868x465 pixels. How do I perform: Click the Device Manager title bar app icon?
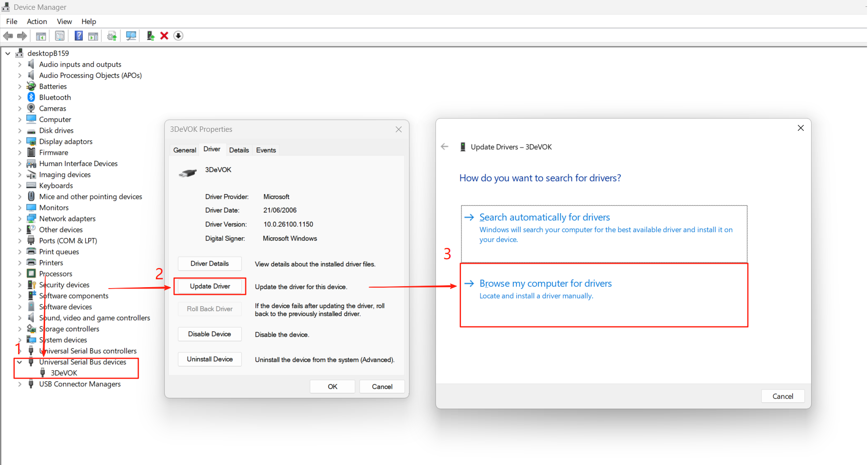[6, 7]
